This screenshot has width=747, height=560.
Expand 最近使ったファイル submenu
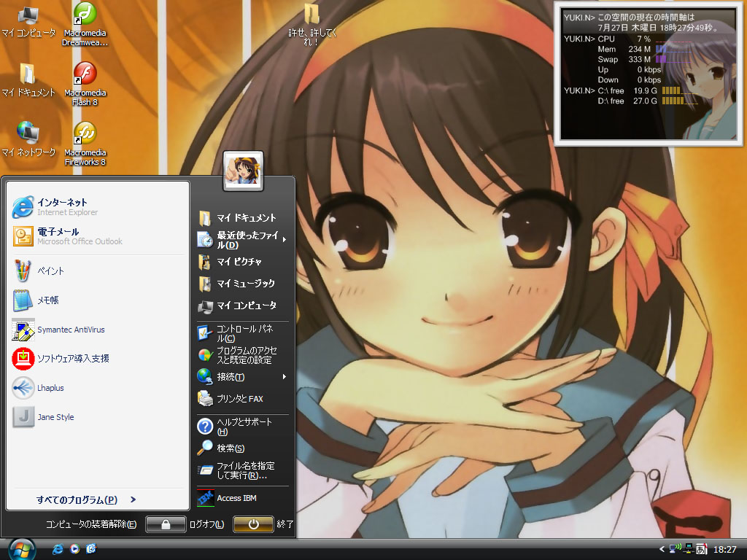[242, 239]
